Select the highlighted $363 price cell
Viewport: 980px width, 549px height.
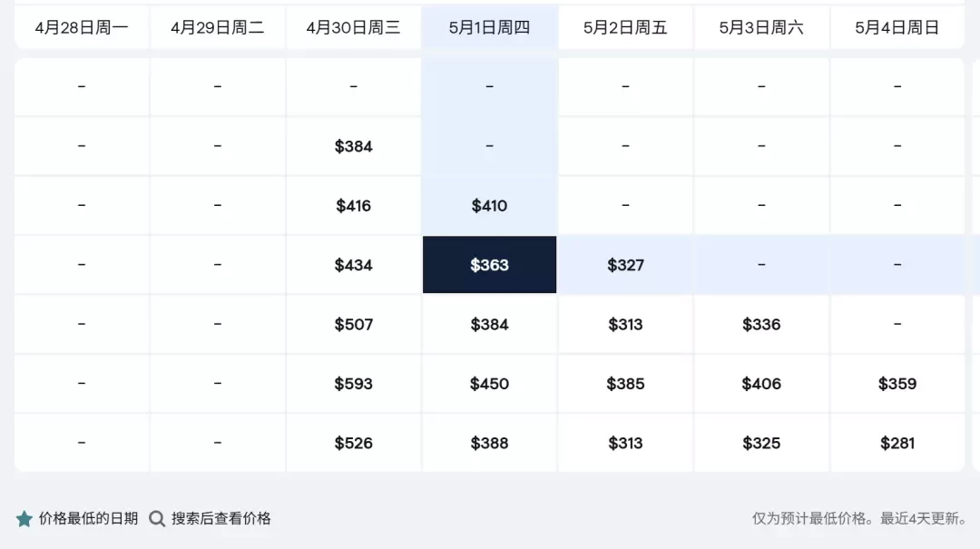(x=489, y=264)
